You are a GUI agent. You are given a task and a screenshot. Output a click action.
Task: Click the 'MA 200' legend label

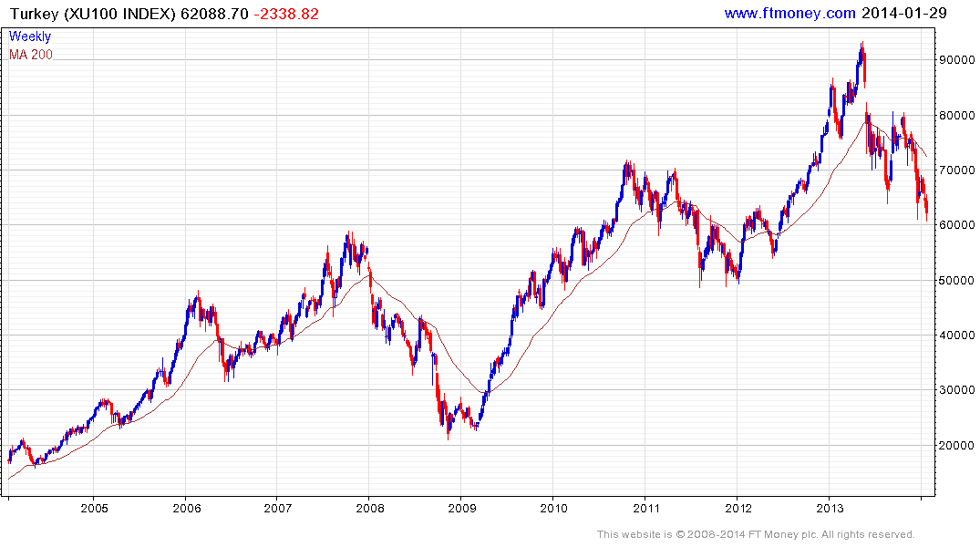click(31, 55)
